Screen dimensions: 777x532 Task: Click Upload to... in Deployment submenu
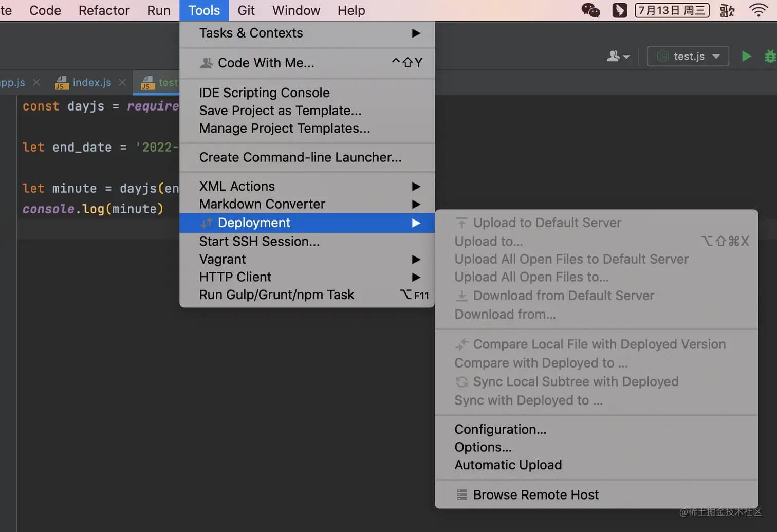click(596, 241)
